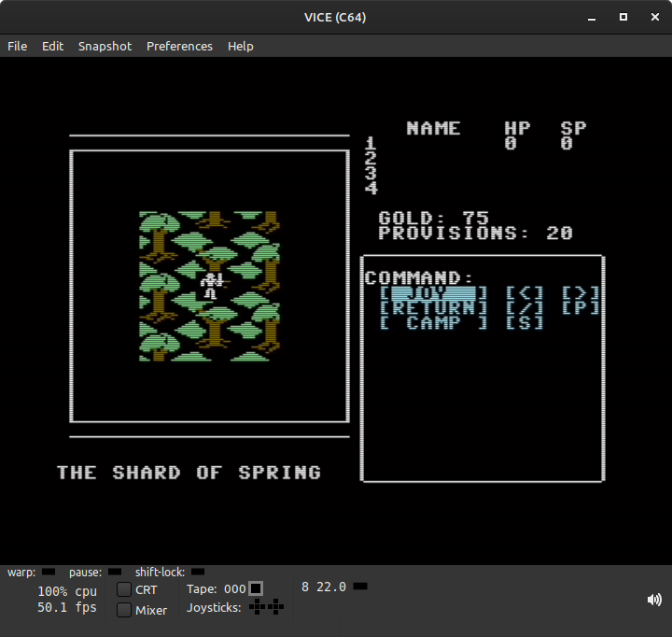Open the File menu
Viewport: 672px width, 637px height.
(17, 46)
